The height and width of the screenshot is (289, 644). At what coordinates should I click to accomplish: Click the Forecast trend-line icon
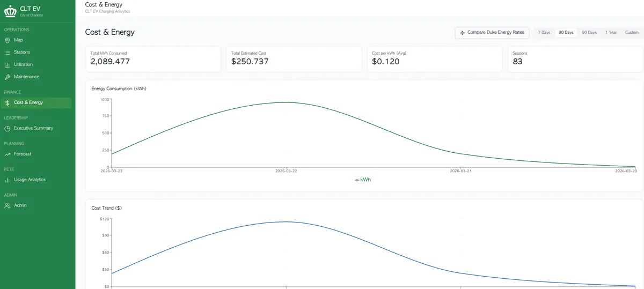[x=8, y=154]
